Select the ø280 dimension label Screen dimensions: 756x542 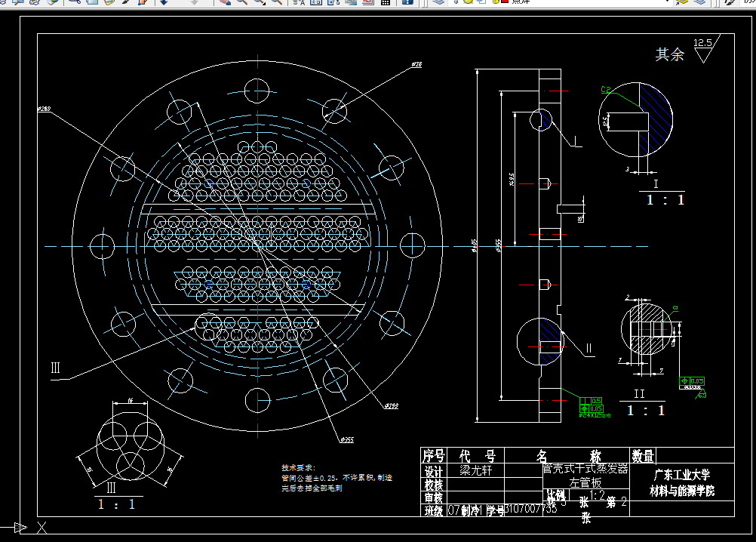pyautogui.click(x=44, y=109)
